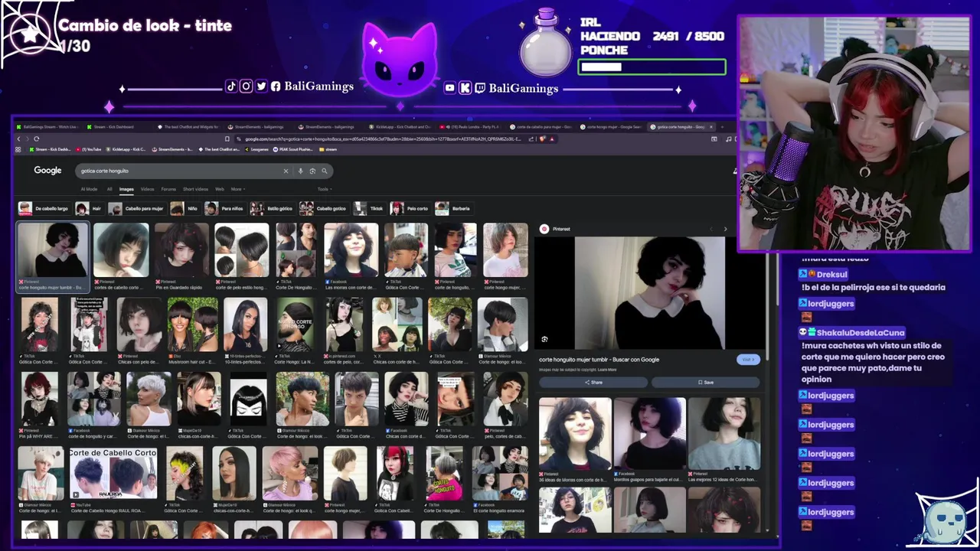Open the 'Stream - Kick Dashb...' bookmark
980x551 pixels.
[49, 149]
